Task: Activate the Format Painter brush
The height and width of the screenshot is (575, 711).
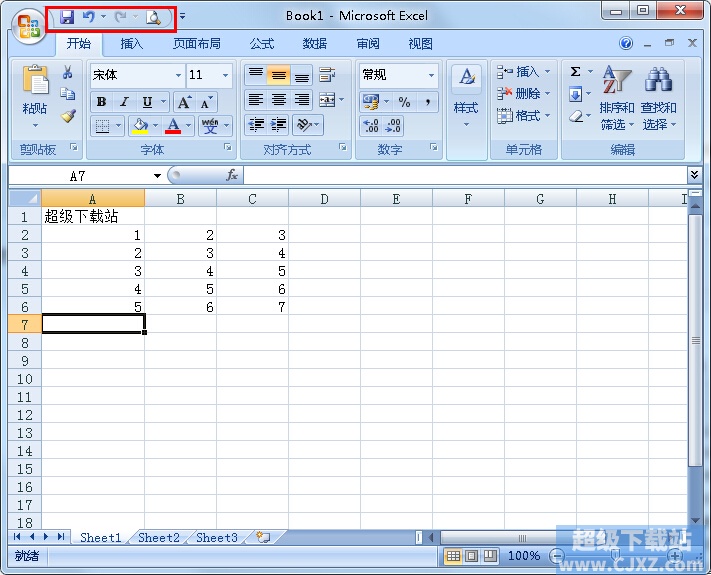Action: pos(68,117)
